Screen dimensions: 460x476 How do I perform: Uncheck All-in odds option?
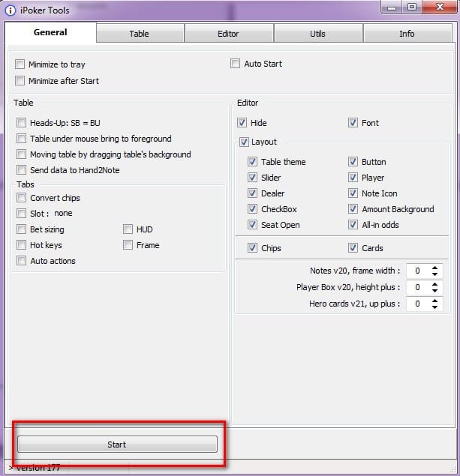click(x=353, y=225)
